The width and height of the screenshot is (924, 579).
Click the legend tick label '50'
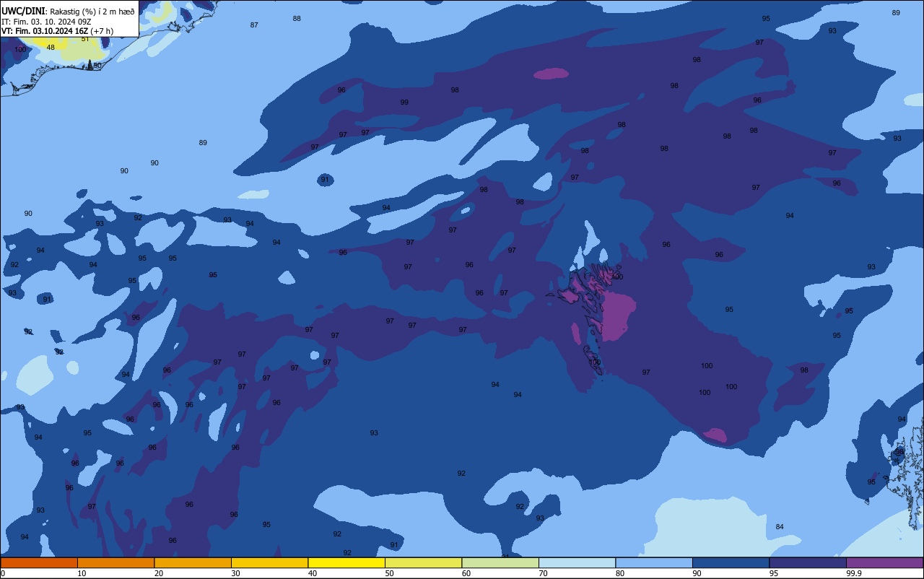click(x=389, y=573)
